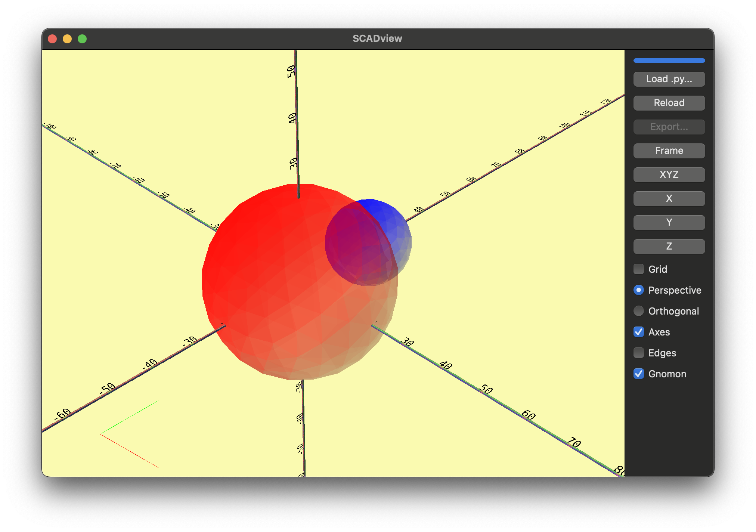756x532 pixels.
Task: Click the blue progress bar
Action: (x=669, y=61)
